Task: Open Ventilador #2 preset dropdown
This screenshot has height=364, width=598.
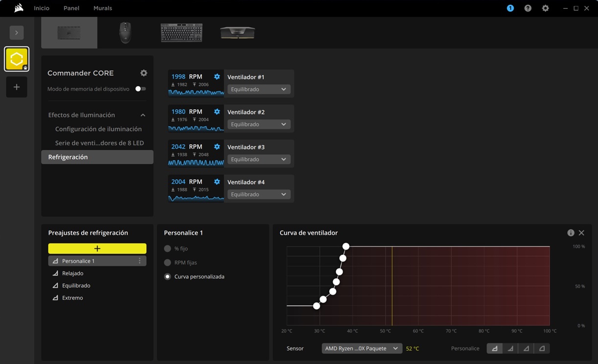Action: (x=258, y=124)
